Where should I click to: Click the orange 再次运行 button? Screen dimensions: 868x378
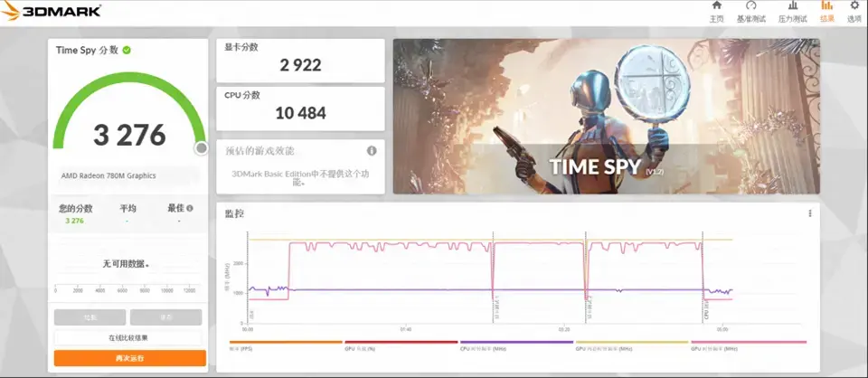tap(130, 358)
